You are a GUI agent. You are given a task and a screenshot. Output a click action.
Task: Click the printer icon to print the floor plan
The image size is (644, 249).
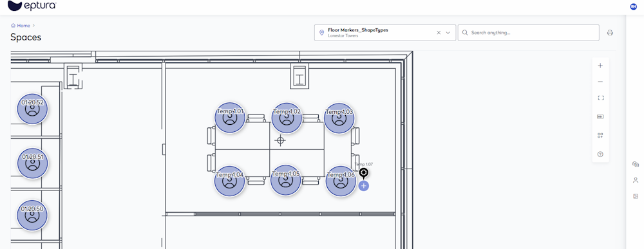pyautogui.click(x=610, y=33)
